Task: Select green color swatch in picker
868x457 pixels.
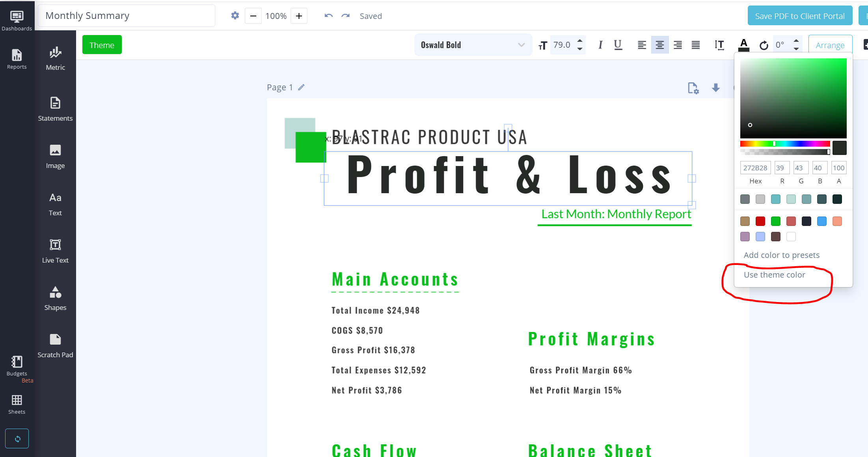Action: pyautogui.click(x=775, y=221)
